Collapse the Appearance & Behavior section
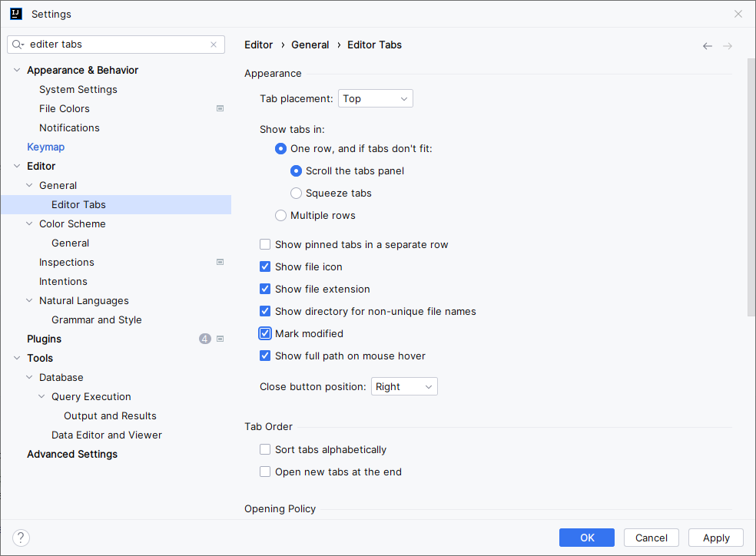This screenshot has width=756, height=556. coord(17,70)
